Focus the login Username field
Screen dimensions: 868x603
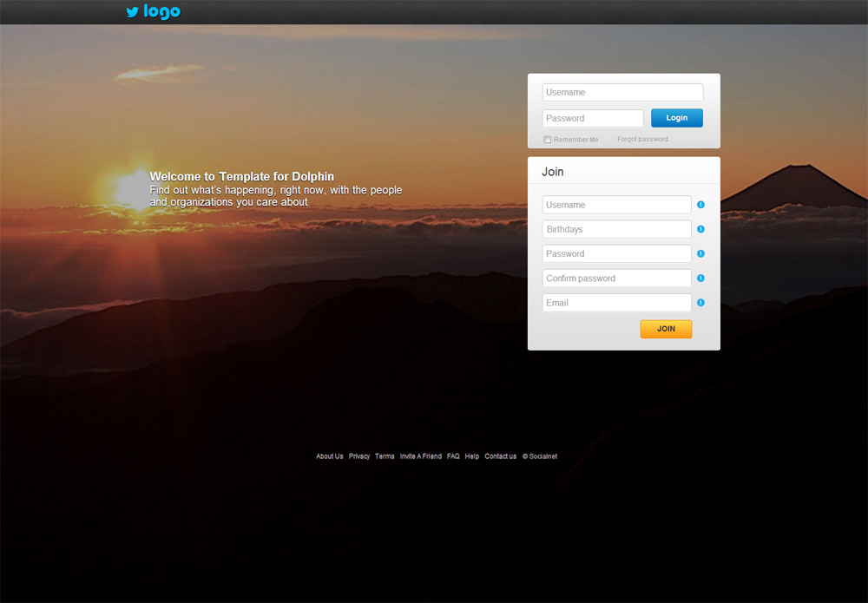pyautogui.click(x=622, y=92)
